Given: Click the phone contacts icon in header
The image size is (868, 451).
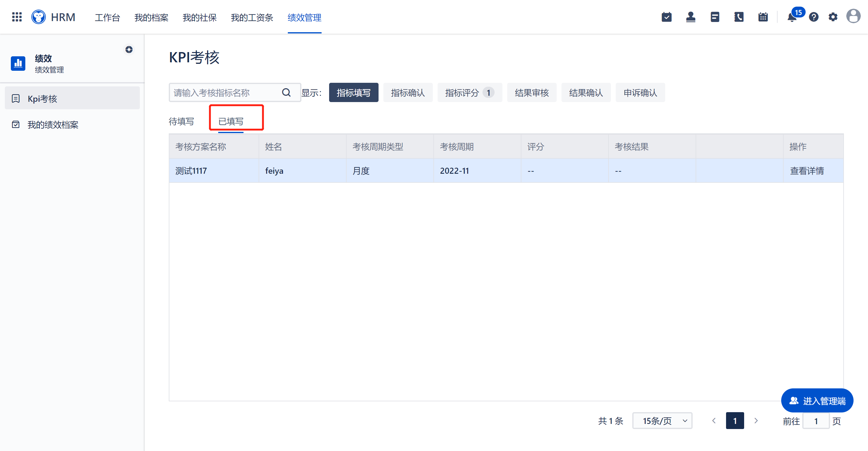Looking at the screenshot, I should (739, 17).
